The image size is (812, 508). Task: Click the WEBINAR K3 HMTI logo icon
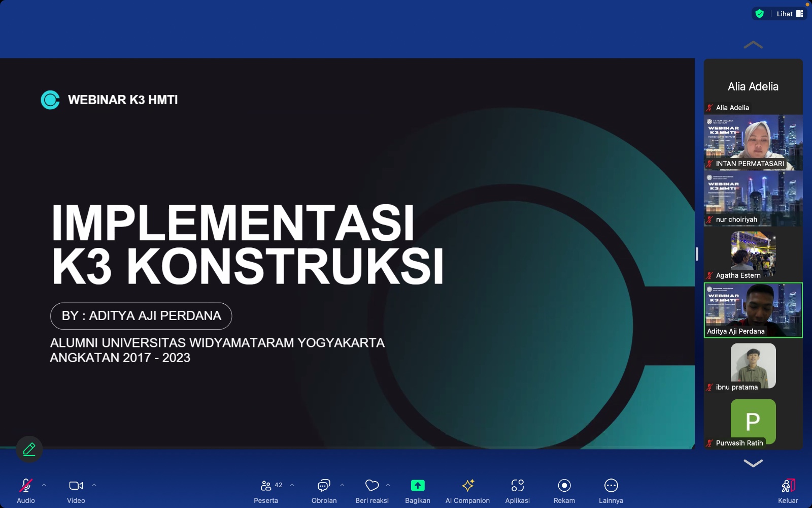[x=50, y=100]
